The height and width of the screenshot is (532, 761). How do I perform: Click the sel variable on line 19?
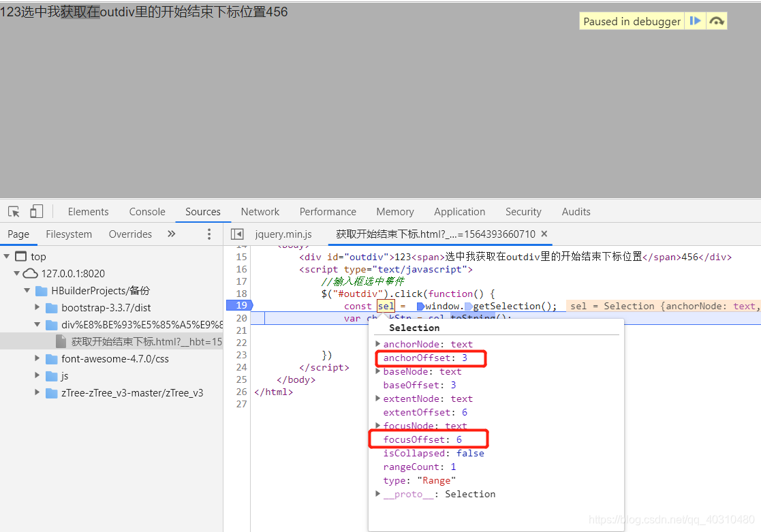pos(386,307)
